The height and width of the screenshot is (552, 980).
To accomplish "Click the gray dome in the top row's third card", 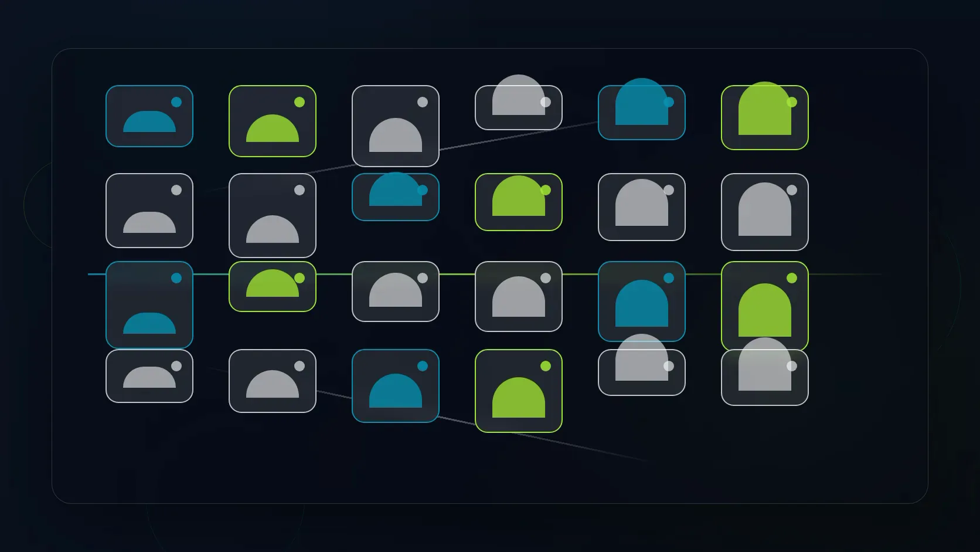I will pyautogui.click(x=396, y=135).
